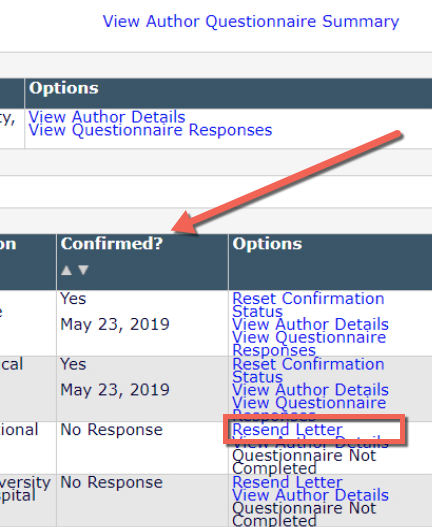432x527 pixels.
Task: Open View Author Details in second Yes row
Action: click(x=310, y=390)
